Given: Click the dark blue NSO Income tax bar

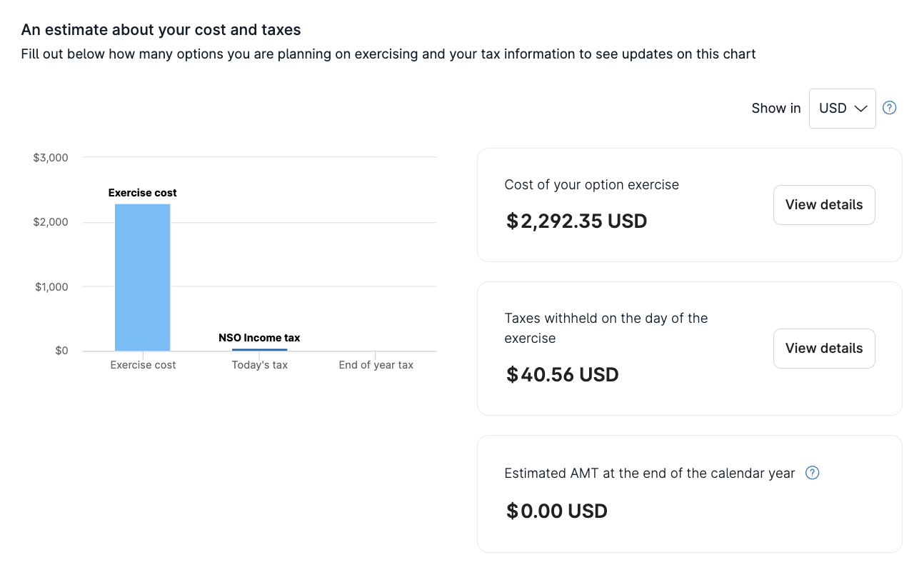Looking at the screenshot, I should [x=259, y=349].
